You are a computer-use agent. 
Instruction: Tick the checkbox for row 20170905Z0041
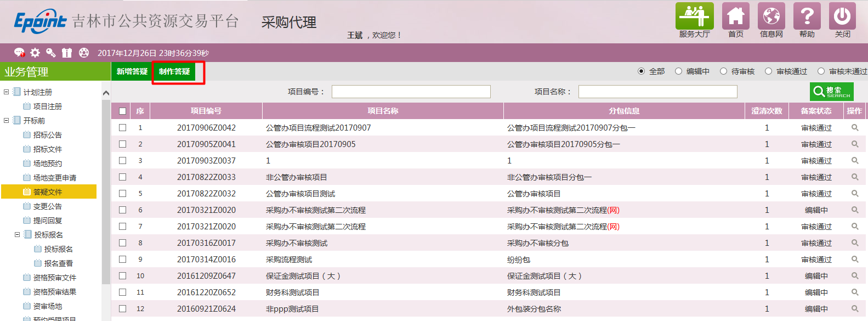tap(122, 144)
